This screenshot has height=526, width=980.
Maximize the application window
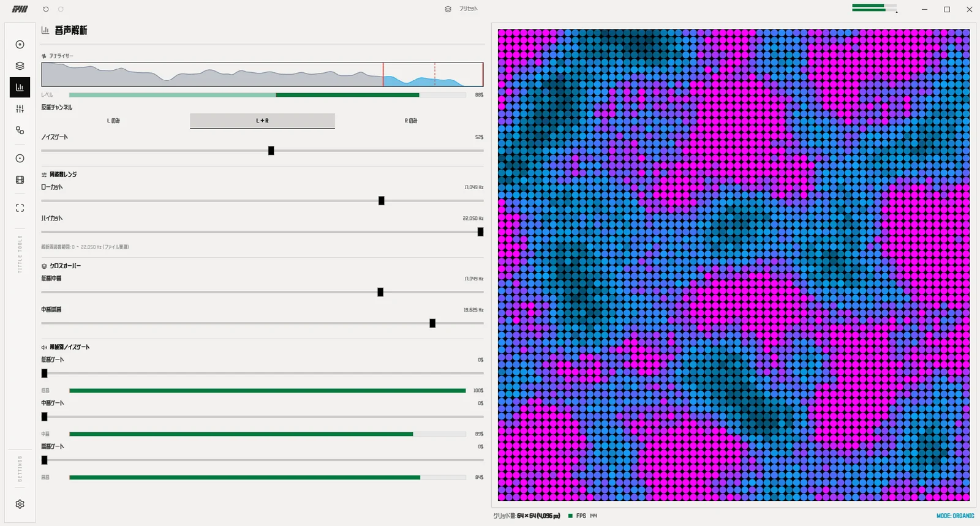(x=947, y=9)
